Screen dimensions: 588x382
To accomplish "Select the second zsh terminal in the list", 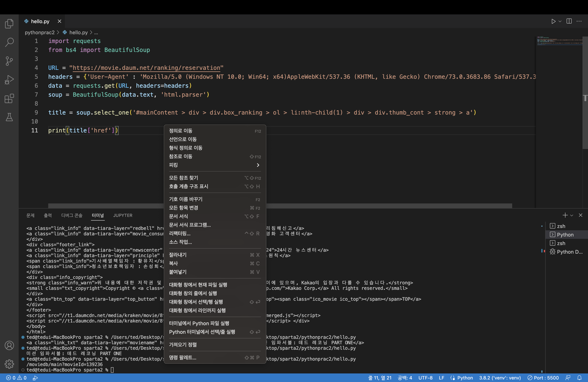I will pyautogui.click(x=566, y=243).
